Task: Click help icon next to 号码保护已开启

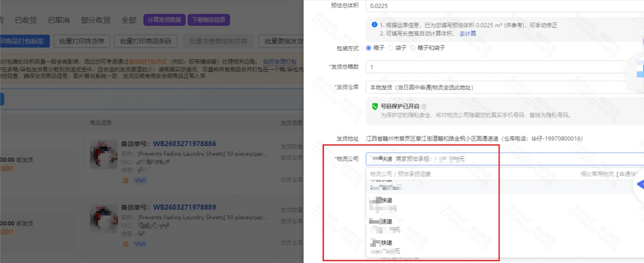Action: tap(424, 106)
